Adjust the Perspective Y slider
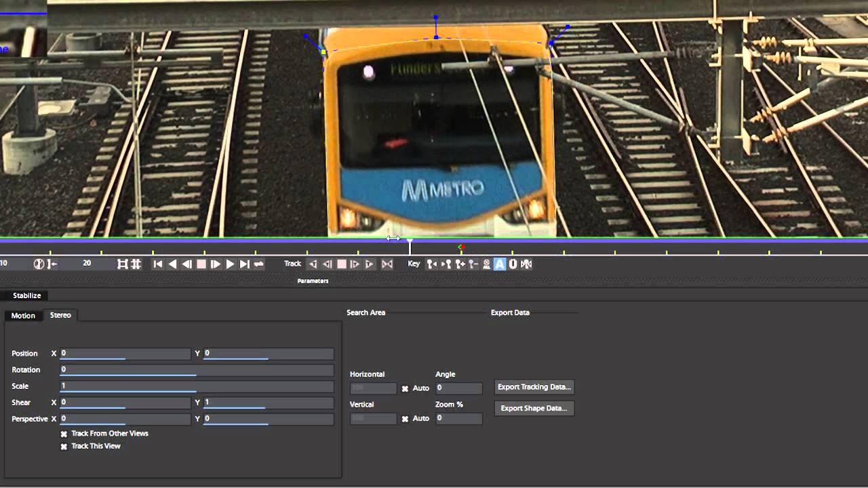This screenshot has width=868, height=488. tap(269, 419)
